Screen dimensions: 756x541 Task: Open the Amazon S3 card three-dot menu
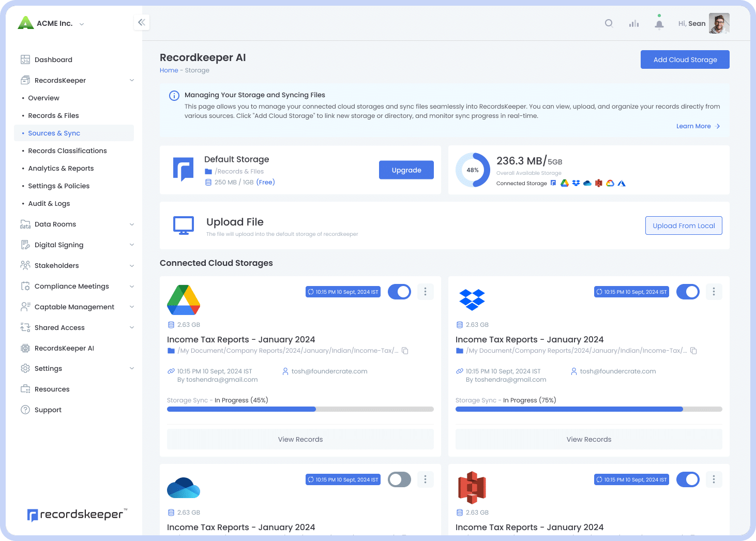(x=714, y=479)
